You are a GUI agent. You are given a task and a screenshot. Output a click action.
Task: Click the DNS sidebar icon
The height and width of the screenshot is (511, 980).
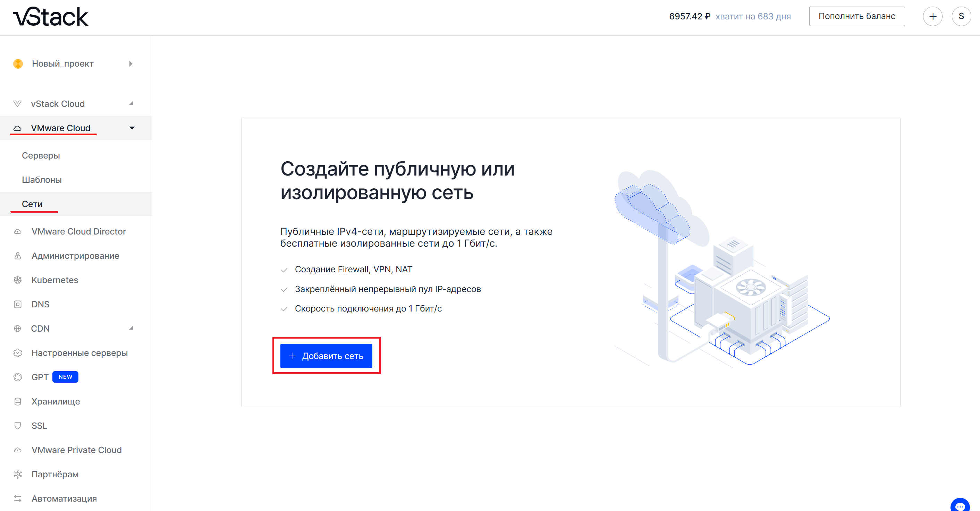[x=17, y=304]
